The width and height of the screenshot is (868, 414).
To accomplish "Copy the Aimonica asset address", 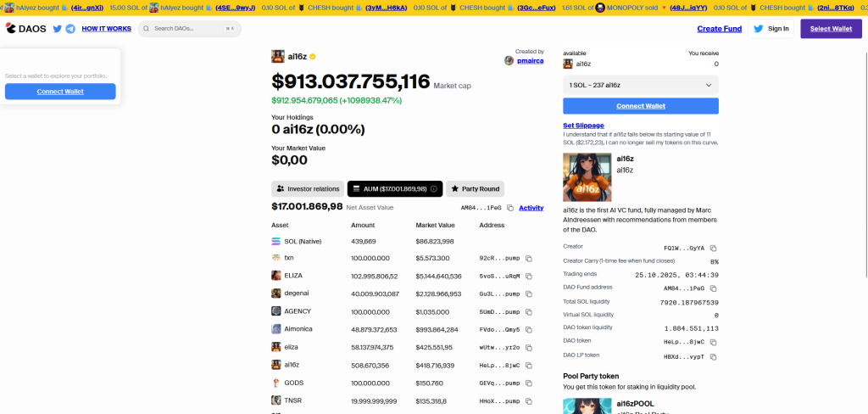I will [x=529, y=330].
